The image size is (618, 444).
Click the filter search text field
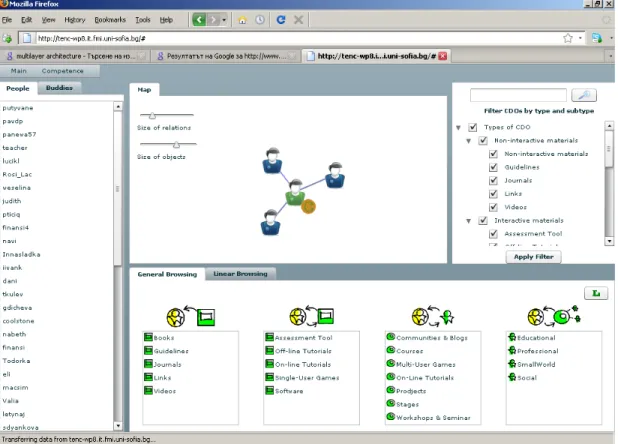point(518,95)
